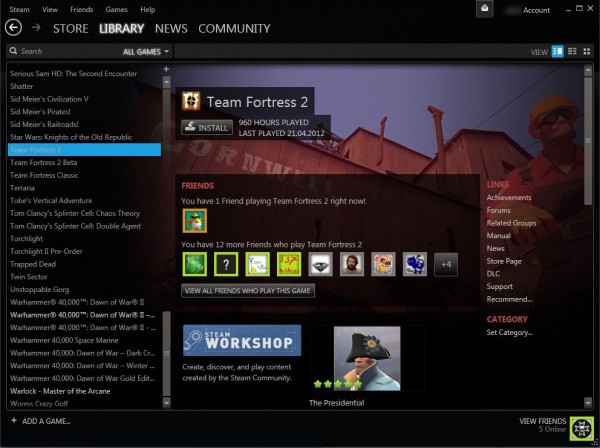Switch to list view mode icon
This screenshot has width=600, height=448.
[x=572, y=51]
